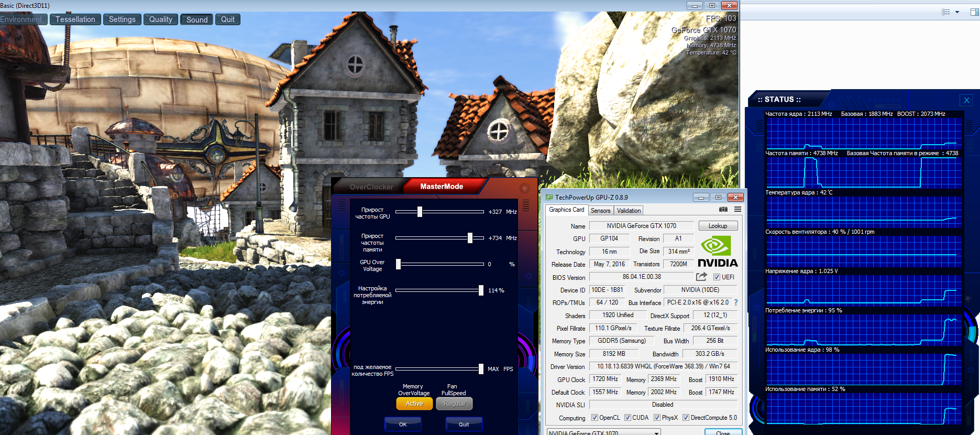This screenshot has height=435, width=980.
Task: Click the core frequency graph in STATUS
Action: (864, 133)
